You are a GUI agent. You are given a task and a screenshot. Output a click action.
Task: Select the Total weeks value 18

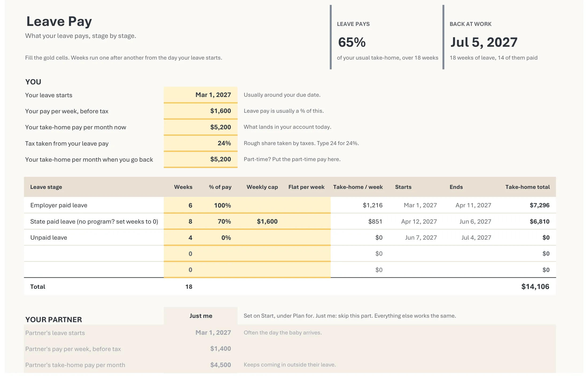click(x=189, y=287)
